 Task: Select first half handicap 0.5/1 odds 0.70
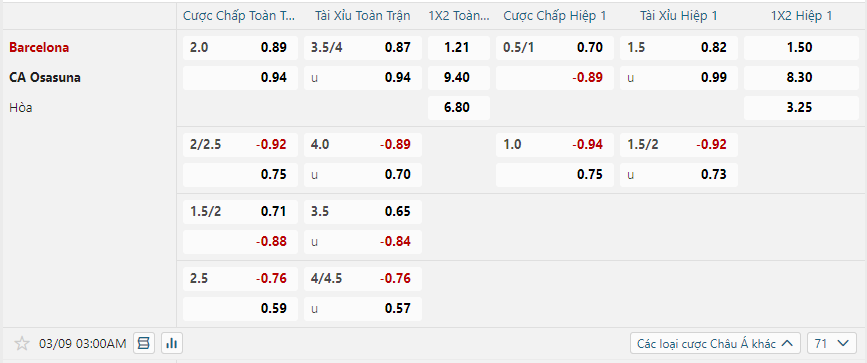(555, 48)
